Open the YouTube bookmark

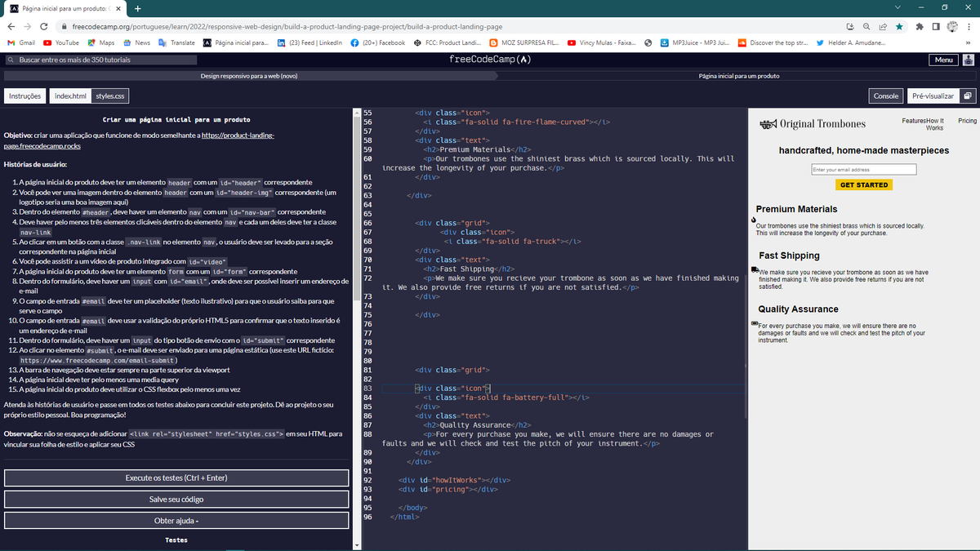point(61,42)
